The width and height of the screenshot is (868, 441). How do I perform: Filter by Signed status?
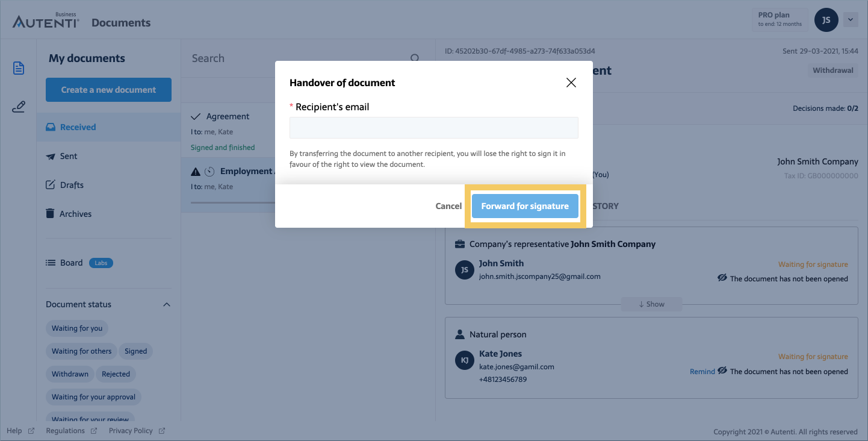pos(136,351)
